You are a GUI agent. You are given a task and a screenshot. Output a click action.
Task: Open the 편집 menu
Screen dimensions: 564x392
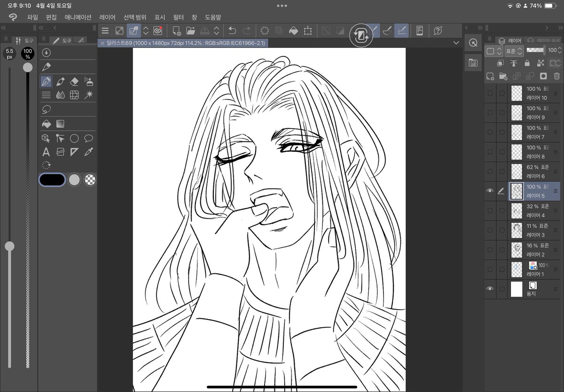[51, 17]
